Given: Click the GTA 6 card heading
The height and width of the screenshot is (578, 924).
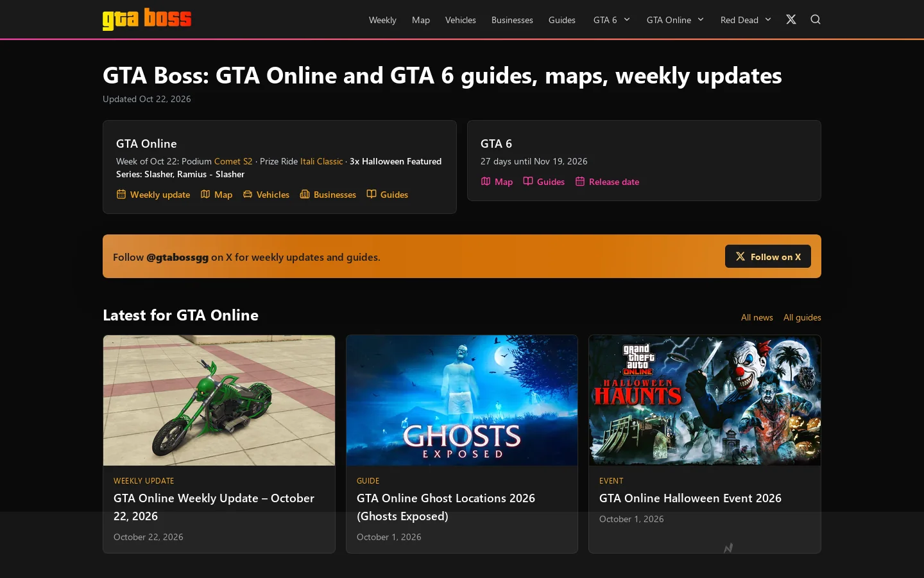Looking at the screenshot, I should pos(496,144).
